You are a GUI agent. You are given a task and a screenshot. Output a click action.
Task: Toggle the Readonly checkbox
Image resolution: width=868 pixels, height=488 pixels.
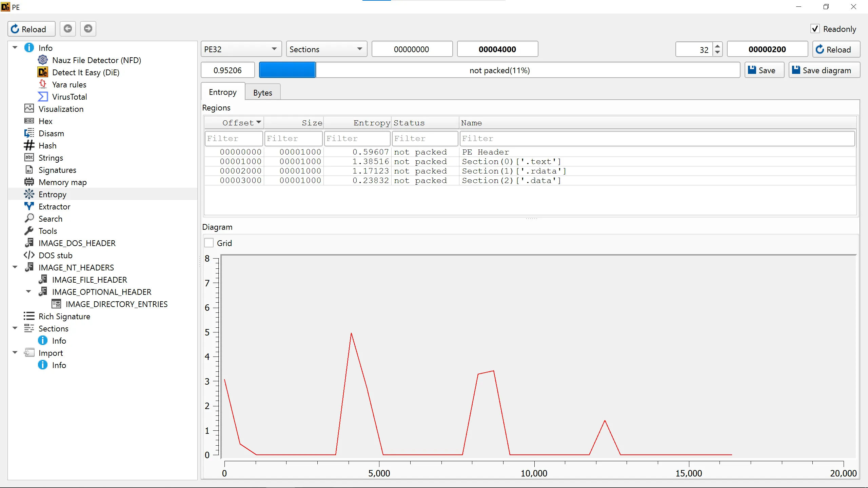tap(815, 29)
